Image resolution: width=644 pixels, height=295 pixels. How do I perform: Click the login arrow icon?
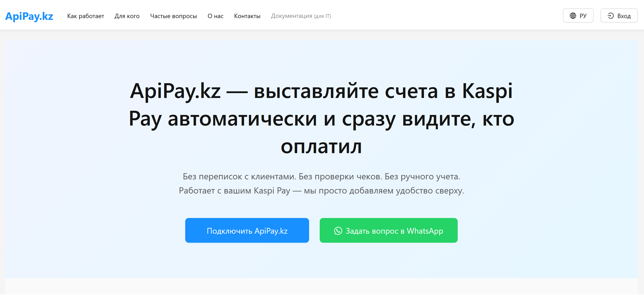pyautogui.click(x=610, y=16)
